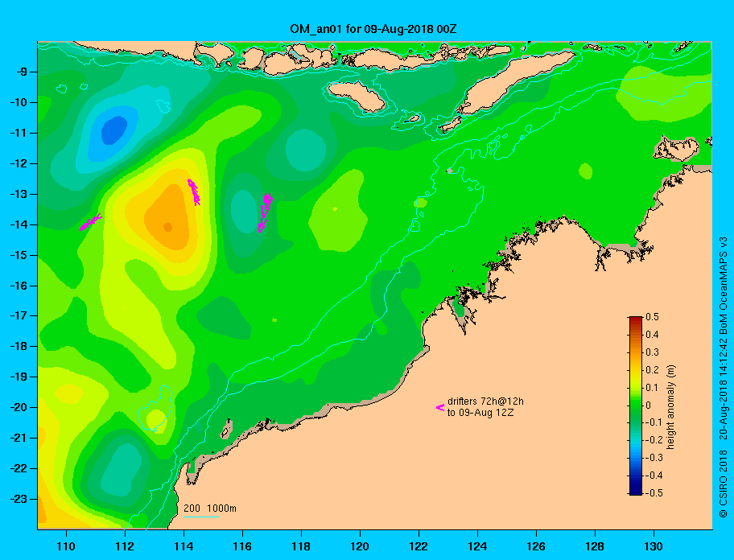Click the longitude axis label "114"
Viewport: 734px width, 560px height.
[184, 546]
